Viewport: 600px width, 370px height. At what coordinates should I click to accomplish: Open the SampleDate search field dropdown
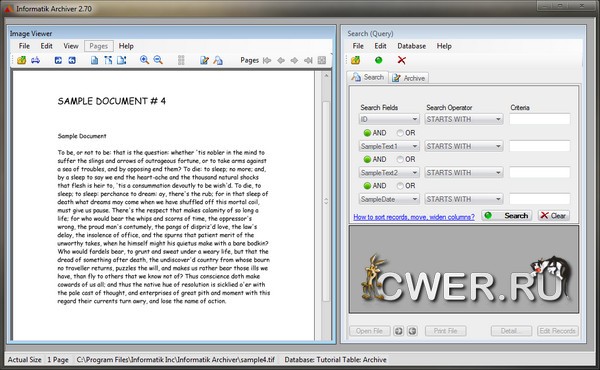pyautogui.click(x=389, y=199)
